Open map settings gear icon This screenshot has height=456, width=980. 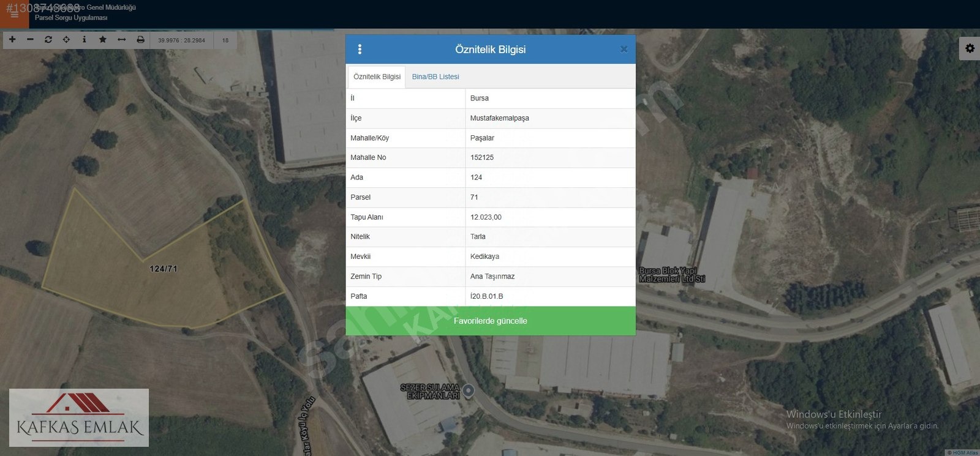pyautogui.click(x=970, y=48)
